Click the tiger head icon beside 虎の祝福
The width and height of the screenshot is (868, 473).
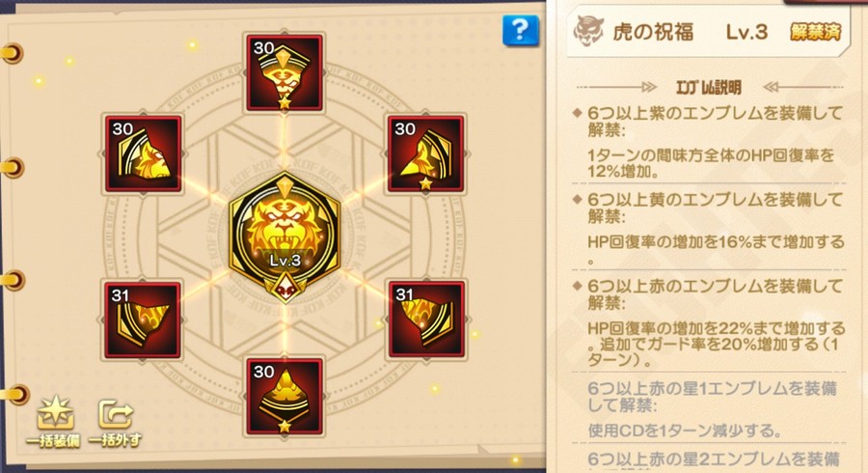(x=588, y=31)
